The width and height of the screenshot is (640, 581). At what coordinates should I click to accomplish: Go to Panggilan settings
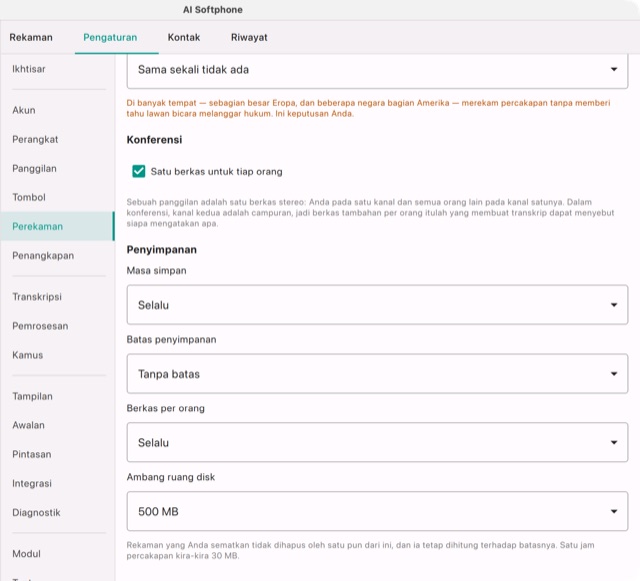pyautogui.click(x=58, y=169)
